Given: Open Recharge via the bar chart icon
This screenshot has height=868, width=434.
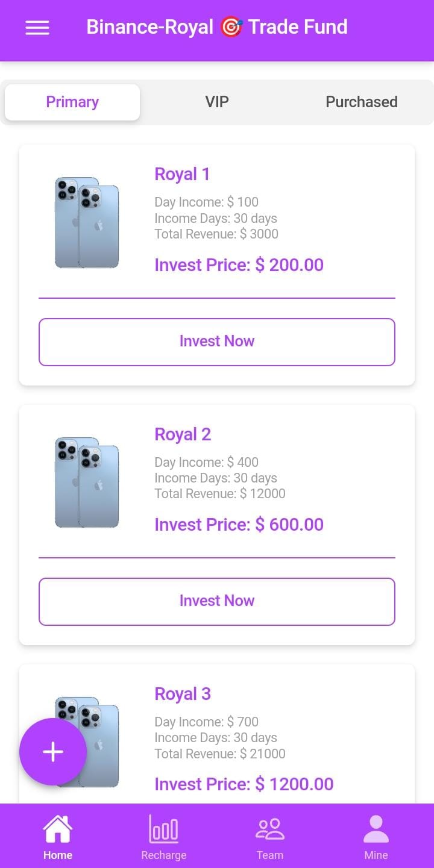Looking at the screenshot, I should coord(164,829).
